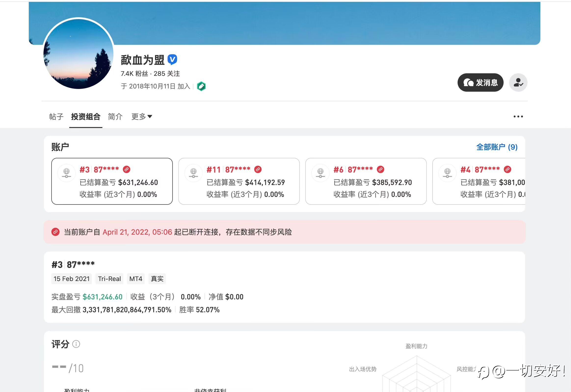Viewport: 571px width, 392px height.
Task: Click the broker globe icon on account #4
Action: [x=447, y=173]
